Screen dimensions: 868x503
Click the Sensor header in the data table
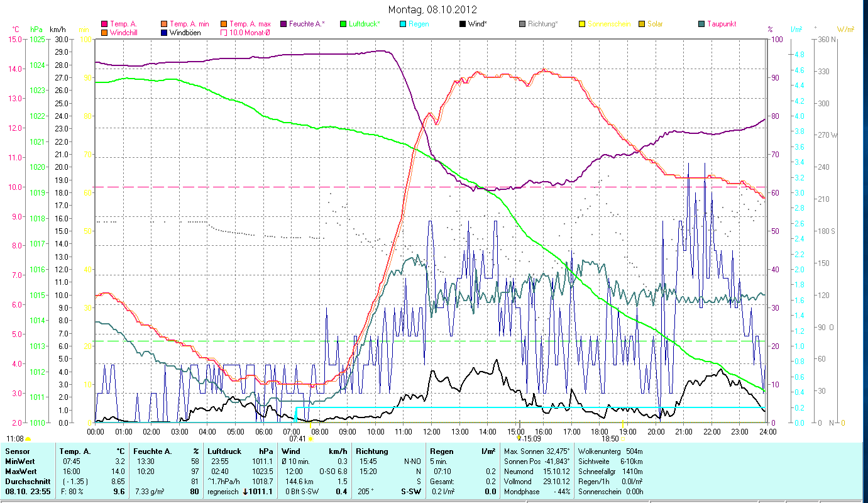coord(17,451)
